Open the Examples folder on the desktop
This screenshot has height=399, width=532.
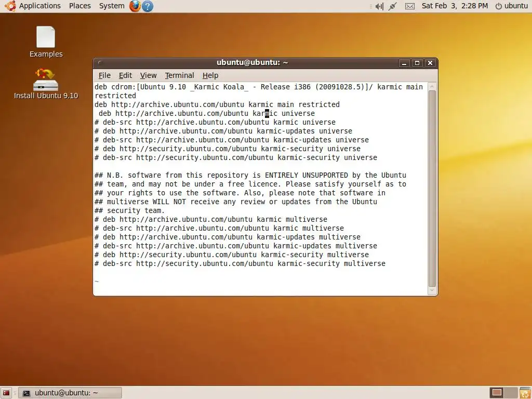[x=46, y=42]
